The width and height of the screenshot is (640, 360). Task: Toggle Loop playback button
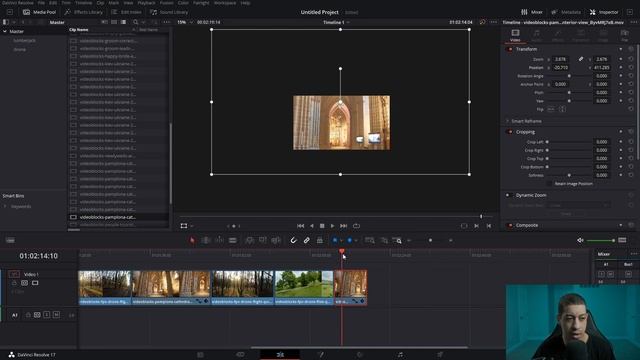[356, 226]
